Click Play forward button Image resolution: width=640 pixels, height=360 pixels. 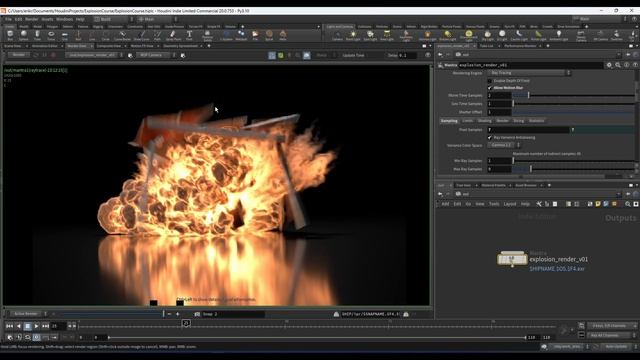[36, 326]
